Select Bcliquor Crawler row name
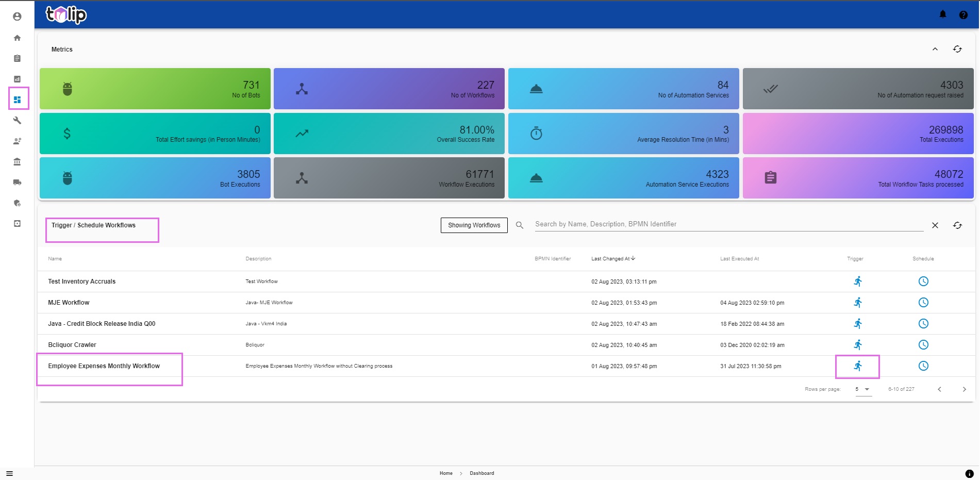The width and height of the screenshot is (980, 480). coord(72,345)
